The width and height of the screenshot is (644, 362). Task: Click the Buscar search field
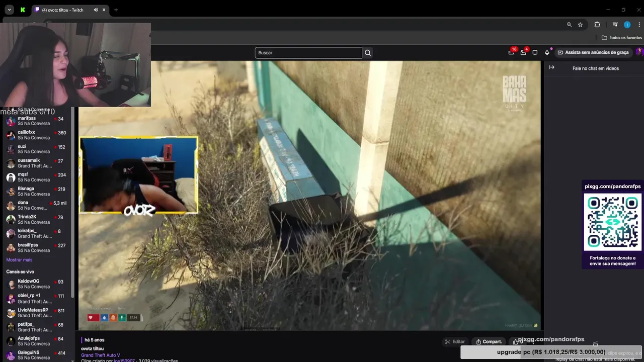[x=308, y=53]
